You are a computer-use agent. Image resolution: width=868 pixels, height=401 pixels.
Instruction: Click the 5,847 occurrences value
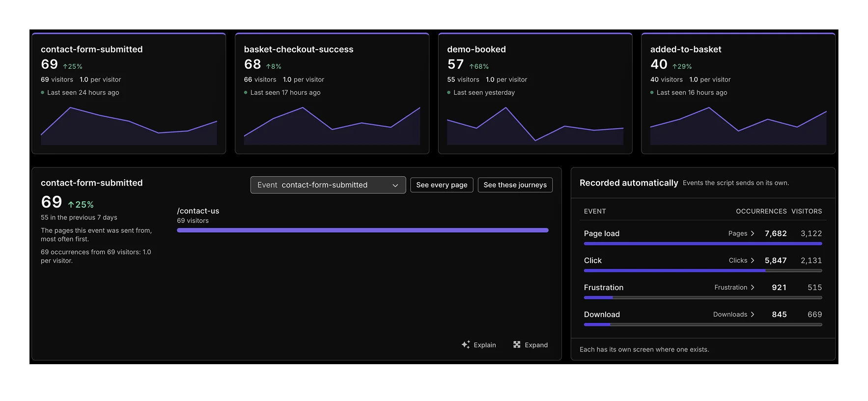point(776,261)
